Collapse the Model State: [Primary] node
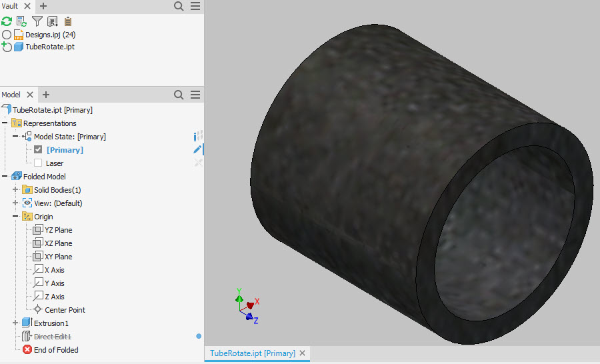 pos(15,137)
